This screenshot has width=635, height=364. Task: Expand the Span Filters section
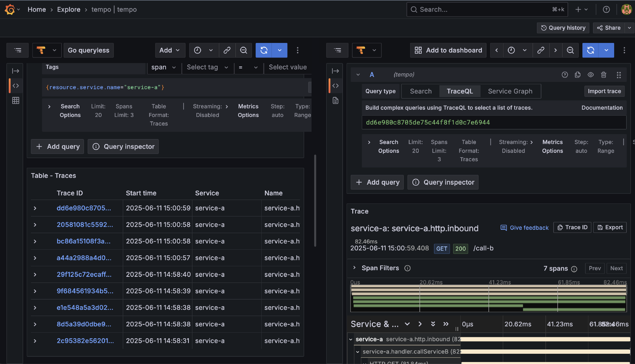[355, 268]
